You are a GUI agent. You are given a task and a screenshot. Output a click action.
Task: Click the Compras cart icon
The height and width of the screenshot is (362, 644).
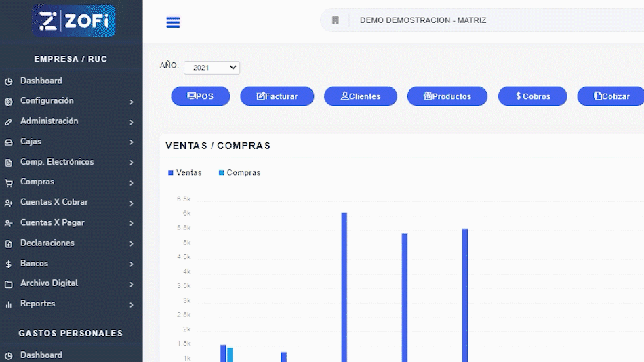point(8,183)
